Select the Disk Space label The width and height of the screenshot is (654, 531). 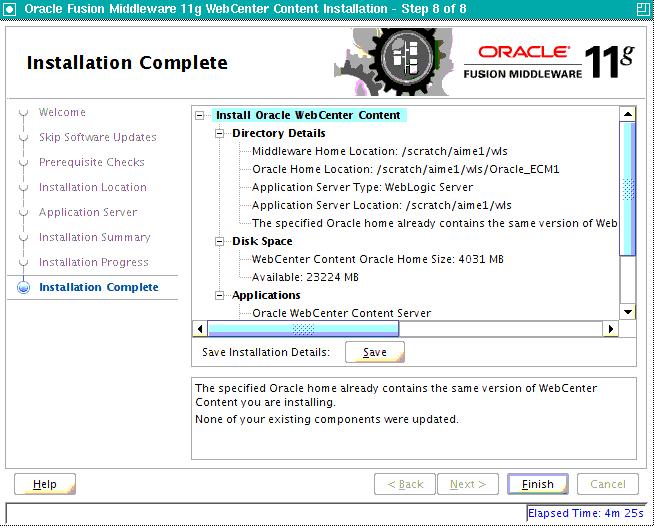[x=262, y=242]
